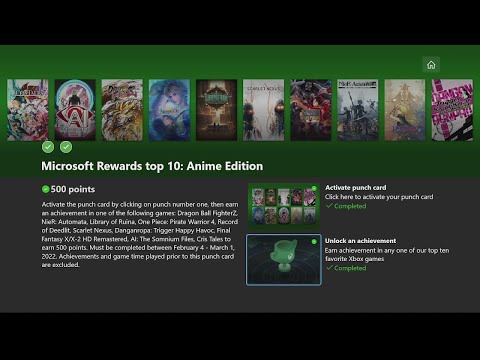Select the Danganronpa pink cover art
This screenshot has width=480, height=360.
click(452, 110)
